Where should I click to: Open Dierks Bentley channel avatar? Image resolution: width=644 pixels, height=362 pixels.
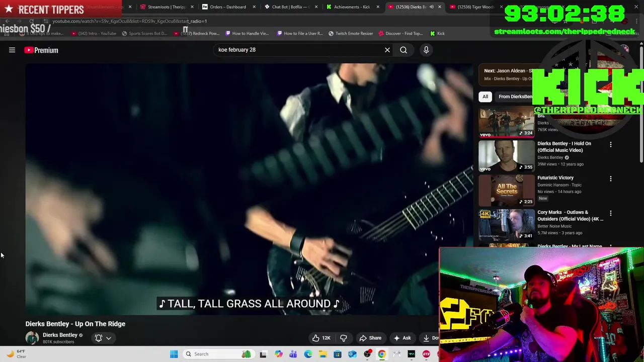(x=32, y=338)
